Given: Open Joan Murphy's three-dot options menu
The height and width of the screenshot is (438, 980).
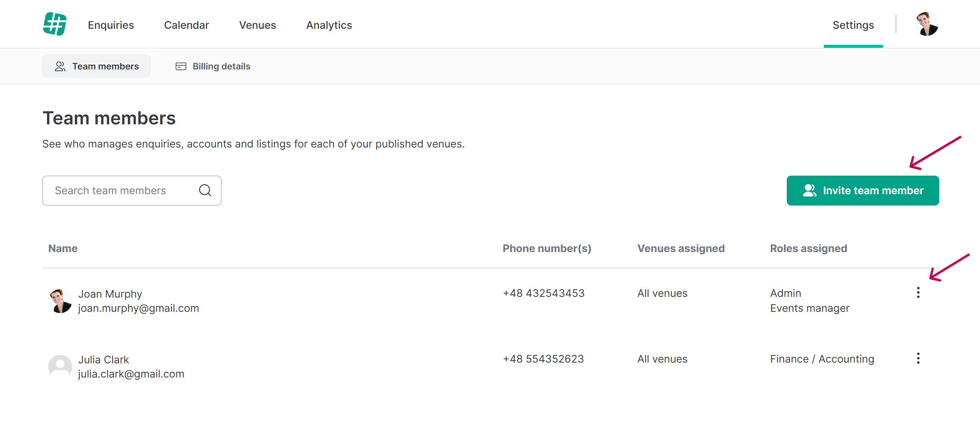Looking at the screenshot, I should 918,292.
